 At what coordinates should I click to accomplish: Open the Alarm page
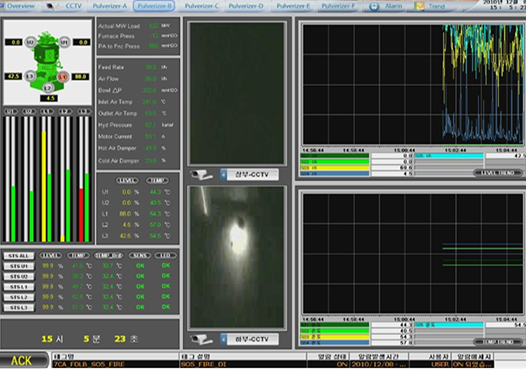tap(393, 6)
